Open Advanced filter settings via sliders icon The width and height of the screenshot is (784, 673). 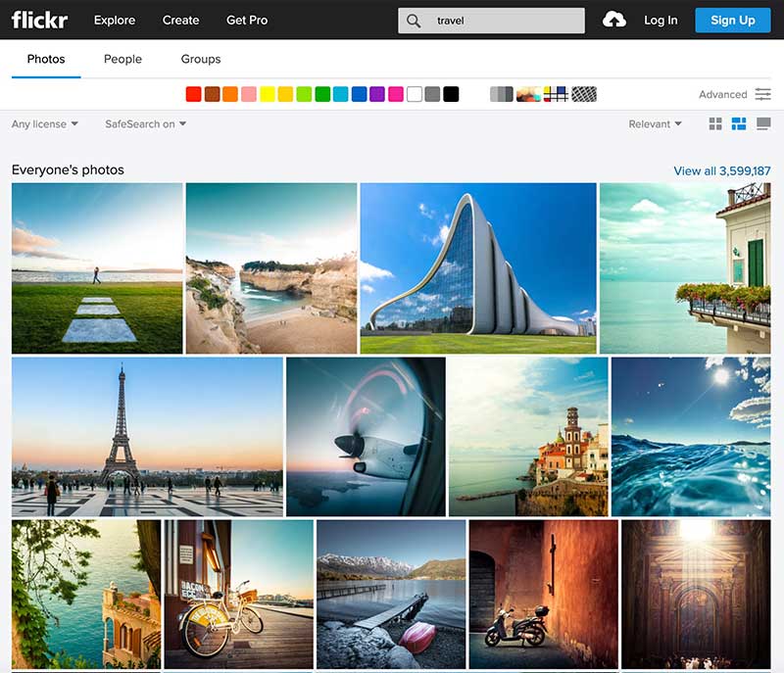(x=761, y=94)
